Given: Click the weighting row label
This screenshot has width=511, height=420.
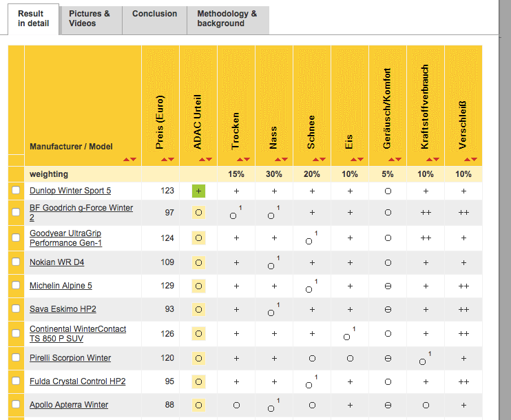Looking at the screenshot, I should tap(49, 174).
